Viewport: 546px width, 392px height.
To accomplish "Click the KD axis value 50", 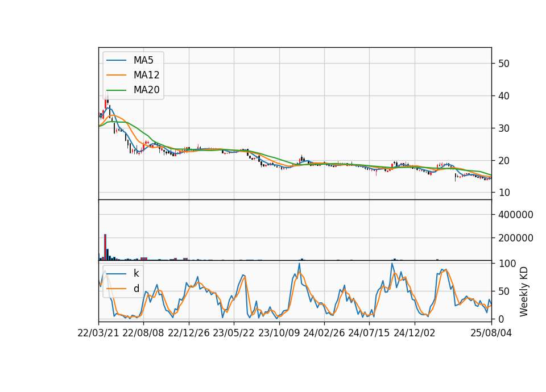I will (504, 291).
